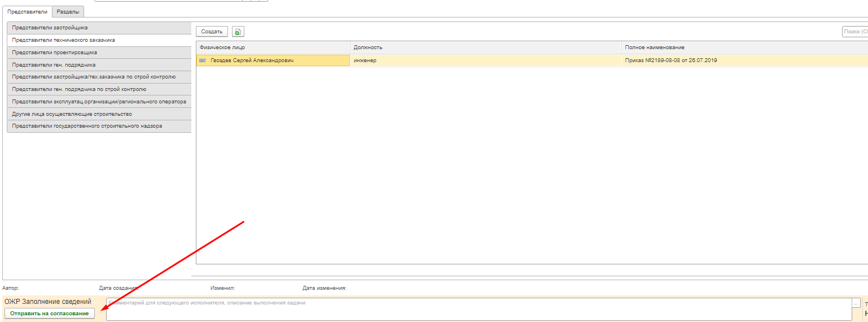
Task: Open Представители застройщика section
Action: click(x=99, y=28)
